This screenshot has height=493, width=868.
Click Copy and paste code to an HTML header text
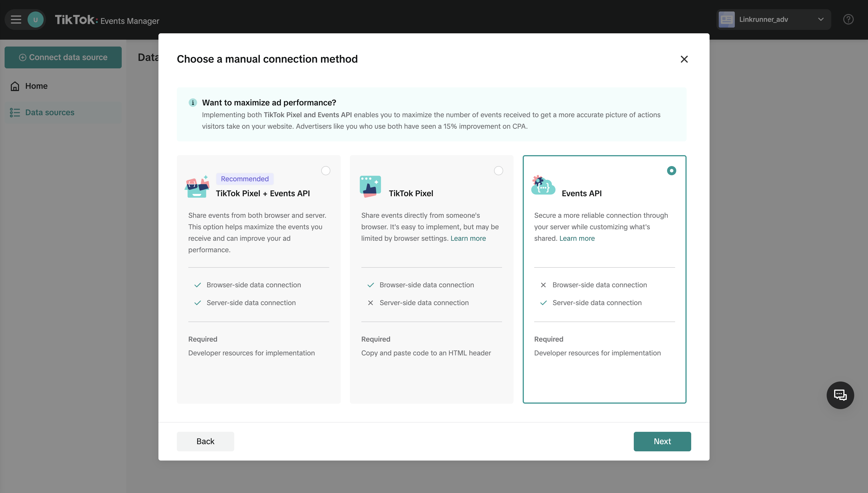click(x=426, y=353)
